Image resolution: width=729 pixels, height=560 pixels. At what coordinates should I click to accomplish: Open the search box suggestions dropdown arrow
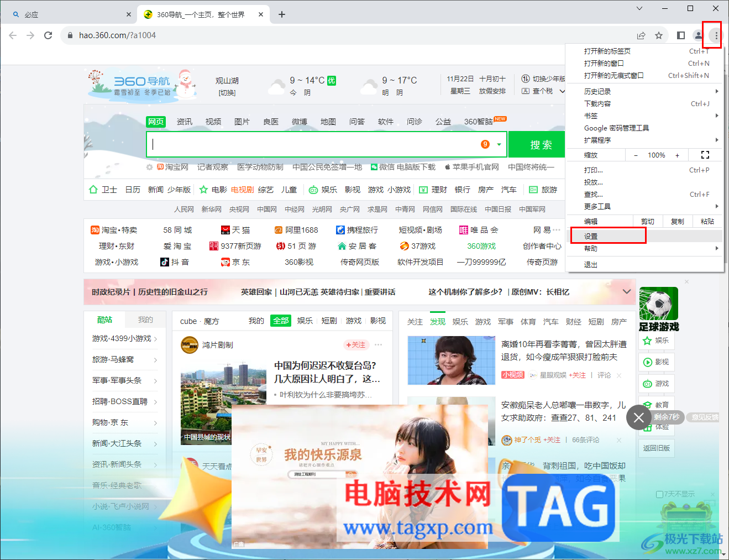pos(499,144)
